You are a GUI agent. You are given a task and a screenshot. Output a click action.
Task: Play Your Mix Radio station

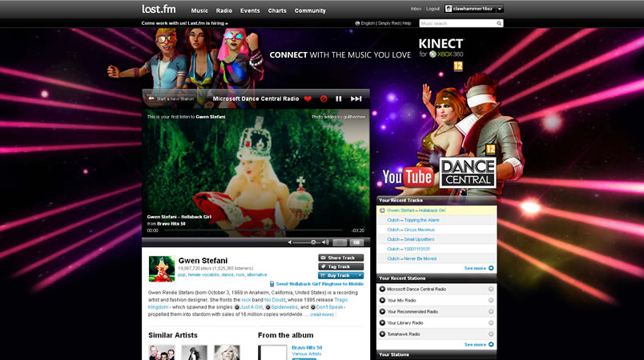coord(383,300)
